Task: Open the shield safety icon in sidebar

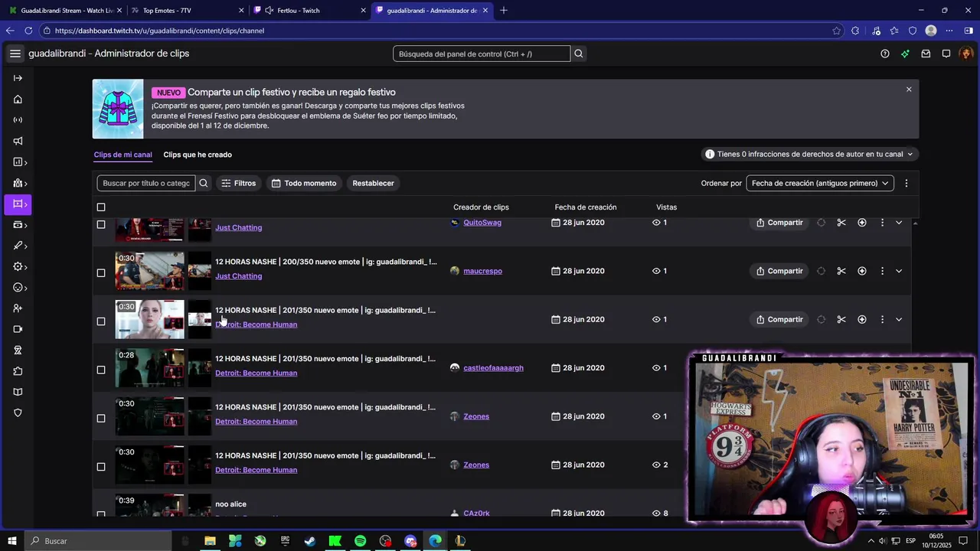Action: coord(18,413)
